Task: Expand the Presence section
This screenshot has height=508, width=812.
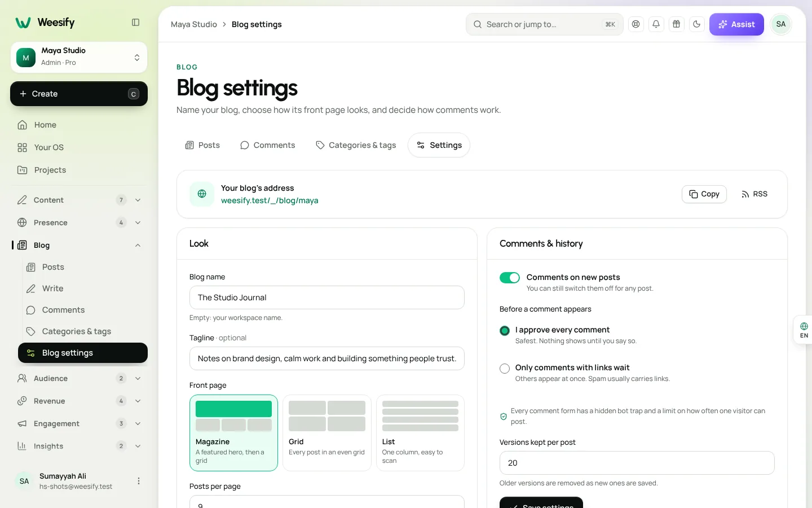Action: pos(79,222)
